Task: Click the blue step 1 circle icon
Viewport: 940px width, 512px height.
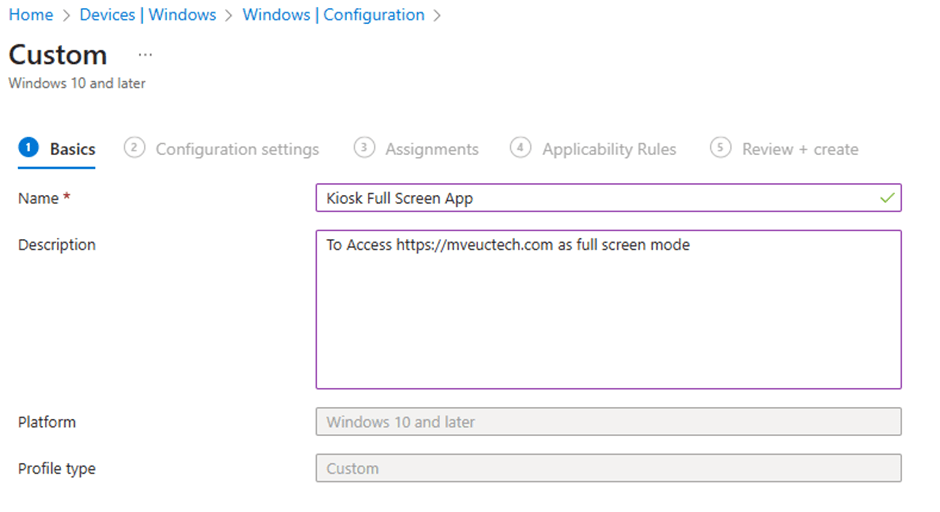Action: [29, 148]
